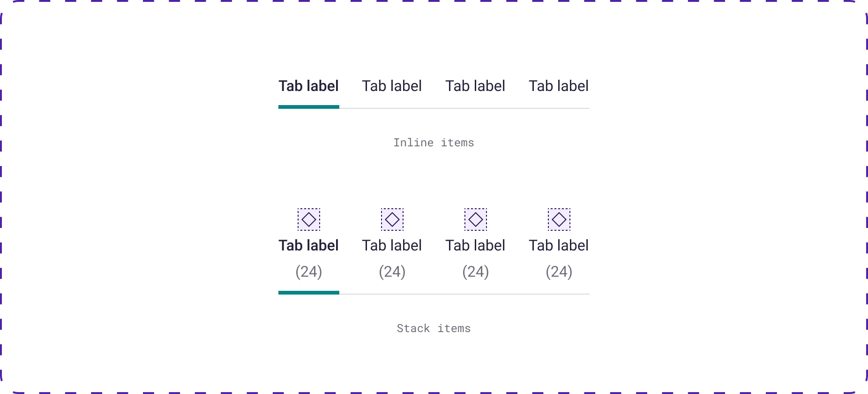This screenshot has height=394, width=868.
Task: Select the dotted-border icon slot in the leftmost stacked tab
Action: coord(308,219)
